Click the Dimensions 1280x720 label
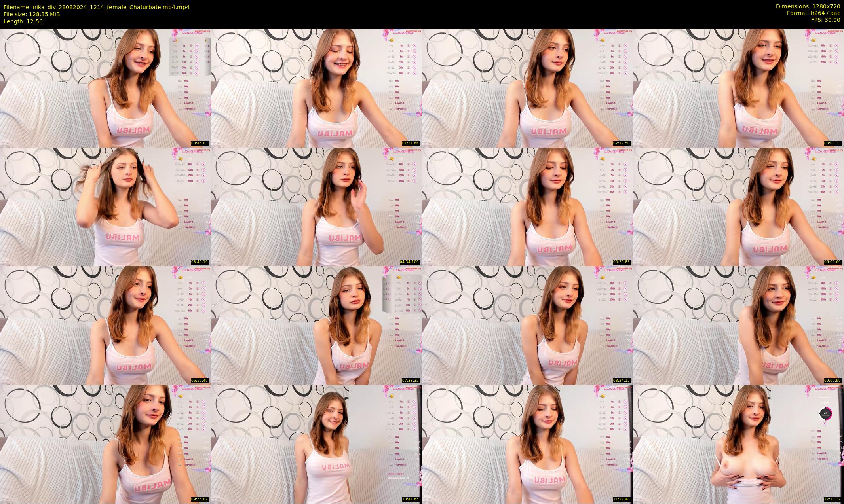844x504 pixels. coord(808,6)
